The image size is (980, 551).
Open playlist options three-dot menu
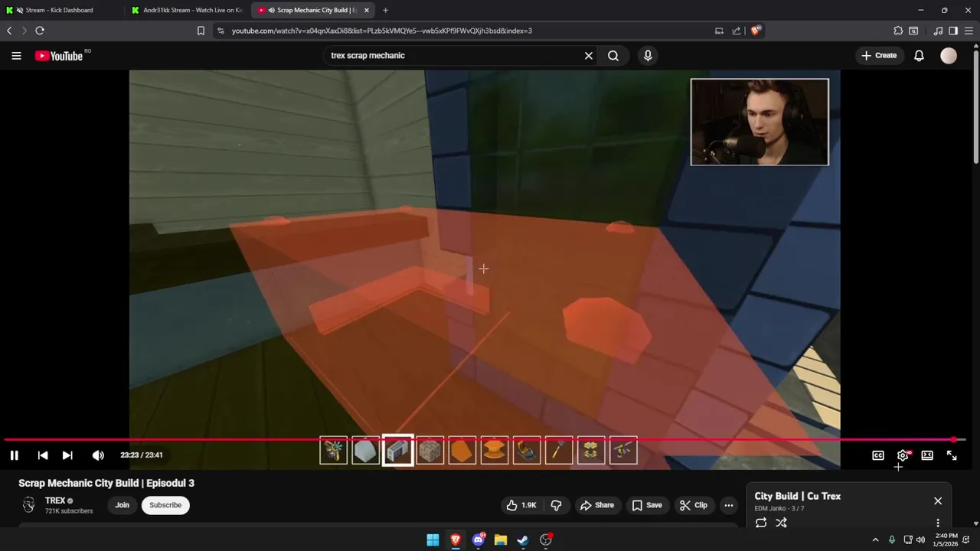(938, 523)
